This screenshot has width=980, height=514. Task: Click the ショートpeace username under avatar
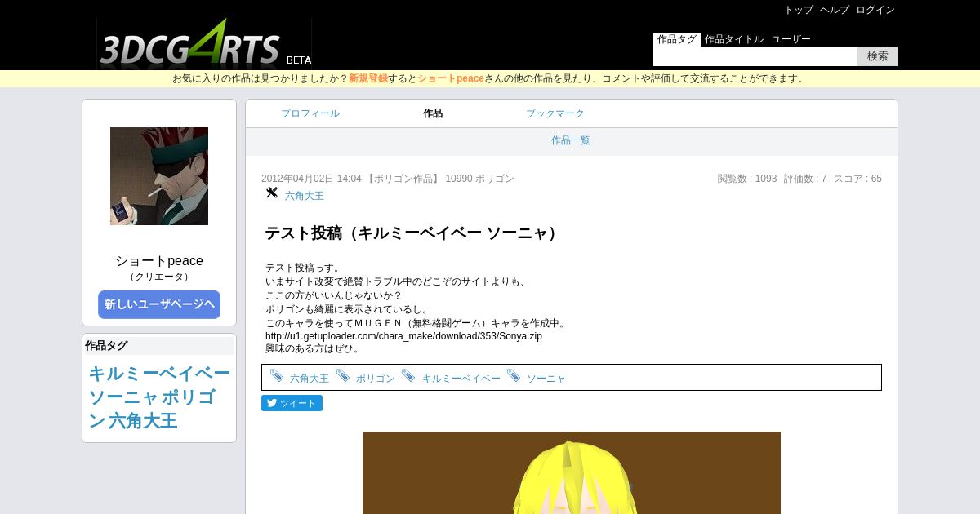click(159, 261)
